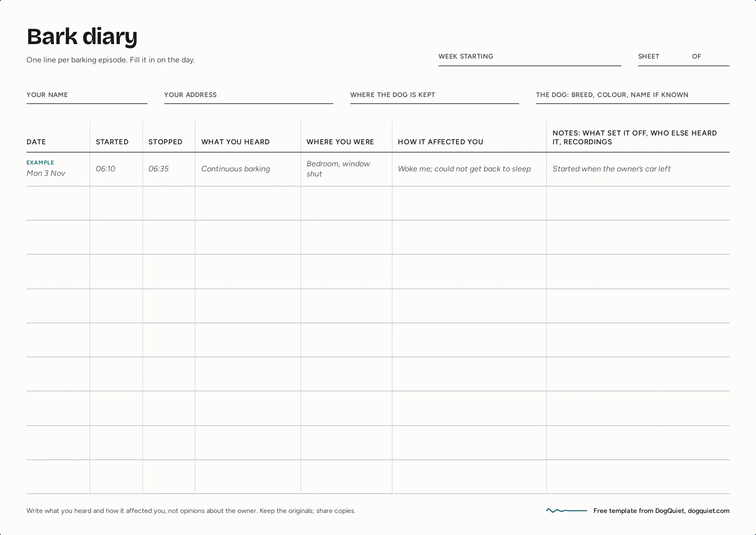Click 'Woke me; could not get back to sleep'
The width and height of the screenshot is (756, 535).
click(x=464, y=169)
